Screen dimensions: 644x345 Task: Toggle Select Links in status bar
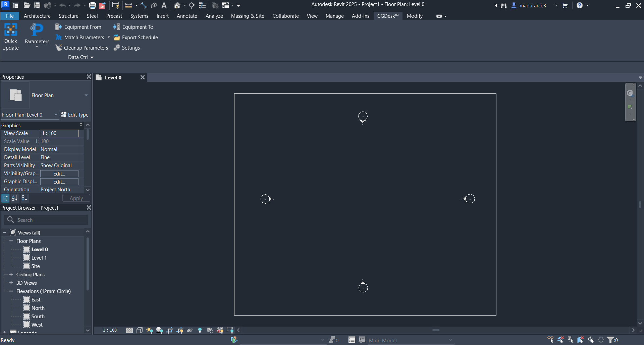[x=550, y=340]
